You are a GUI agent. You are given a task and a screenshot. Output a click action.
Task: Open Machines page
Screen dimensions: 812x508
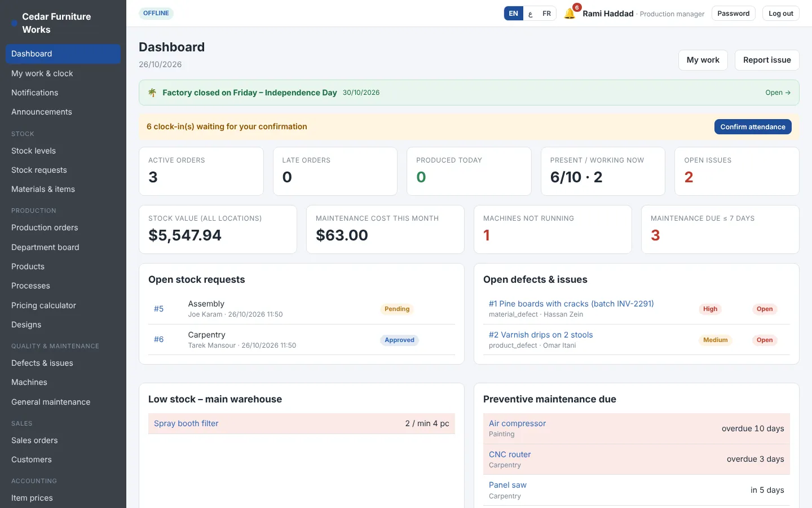tap(63, 382)
